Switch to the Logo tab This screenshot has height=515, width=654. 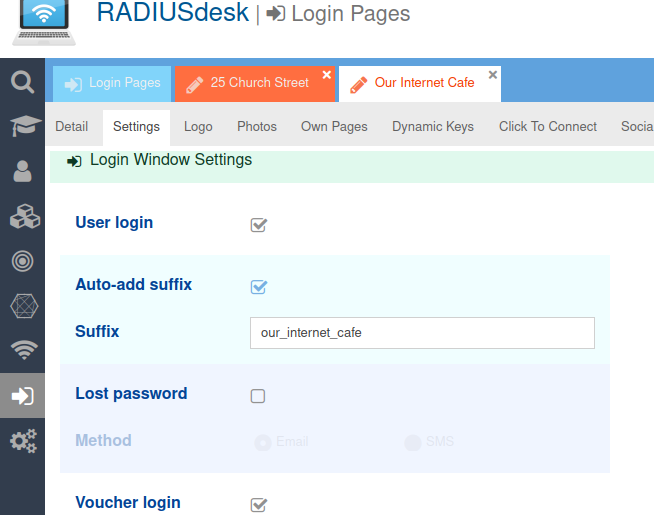[198, 127]
